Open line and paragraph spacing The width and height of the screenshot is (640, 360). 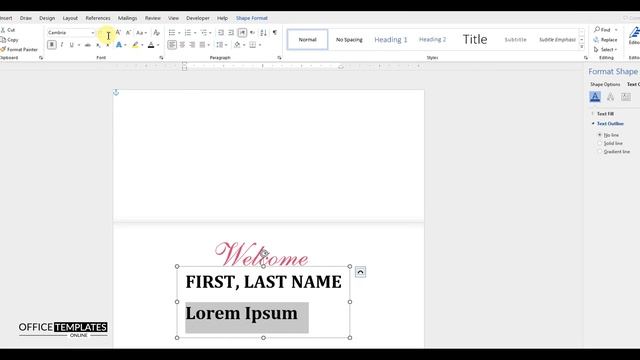coord(220,45)
